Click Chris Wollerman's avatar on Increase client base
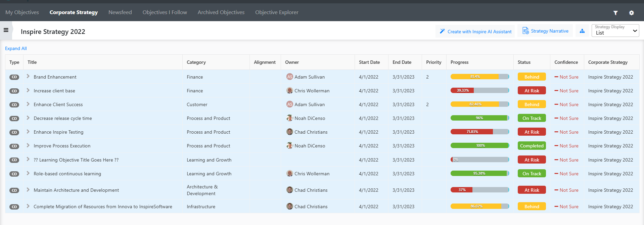This screenshot has width=644, height=225. (x=289, y=91)
